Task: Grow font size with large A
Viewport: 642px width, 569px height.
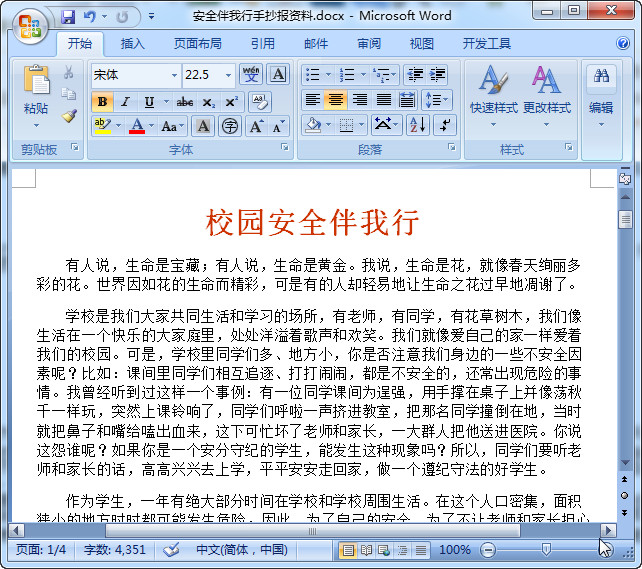Action: coord(256,126)
